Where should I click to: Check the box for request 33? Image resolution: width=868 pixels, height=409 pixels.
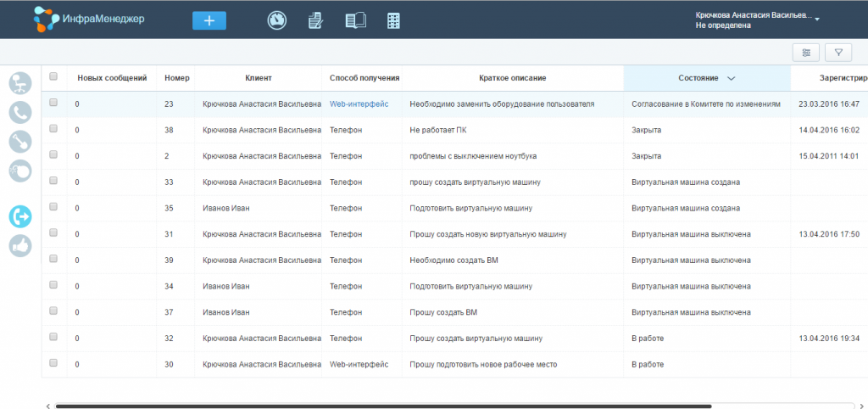point(53,181)
